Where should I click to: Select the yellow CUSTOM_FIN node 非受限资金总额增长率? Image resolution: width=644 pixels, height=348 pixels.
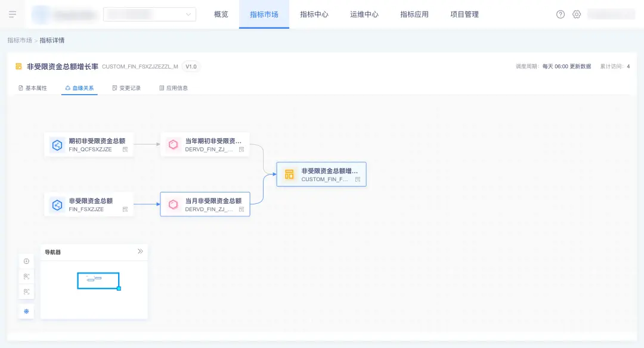[x=321, y=174]
